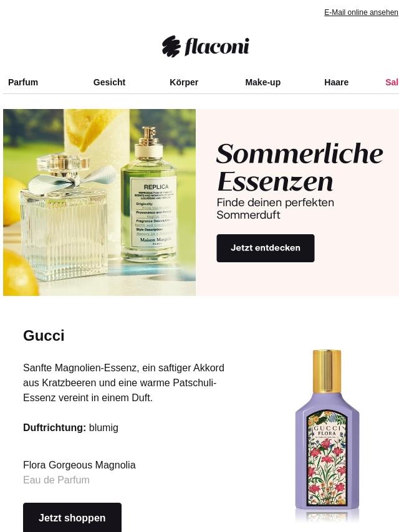Click the Gucci brand heading

(x=44, y=336)
